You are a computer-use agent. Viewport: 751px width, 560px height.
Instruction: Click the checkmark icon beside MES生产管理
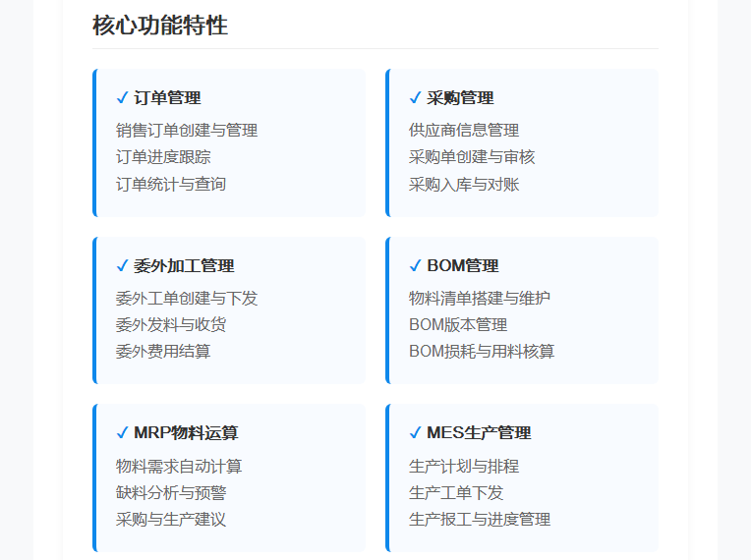[x=415, y=432]
